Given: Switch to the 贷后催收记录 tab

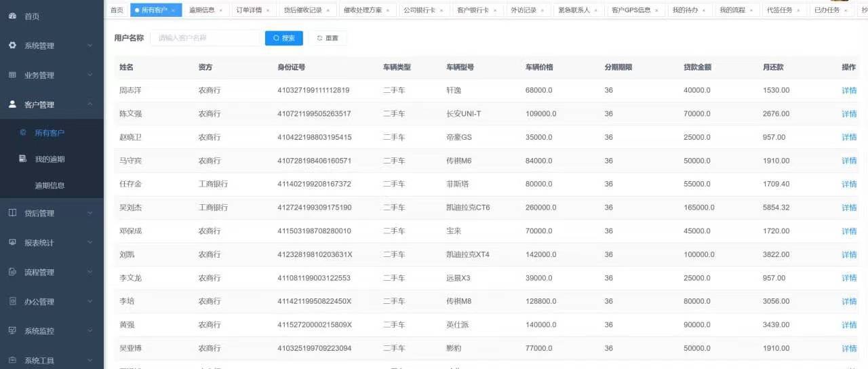Looking at the screenshot, I should click(x=302, y=10).
